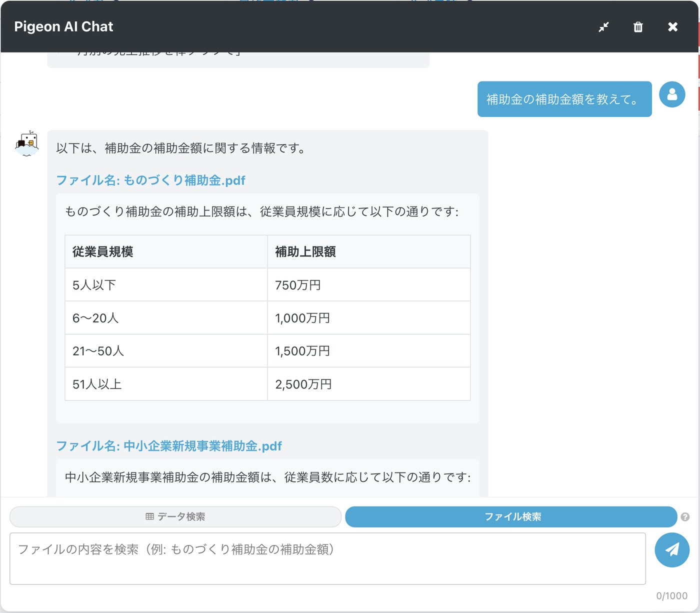
Task: Switch to データ検索 mode
Action: 175,517
